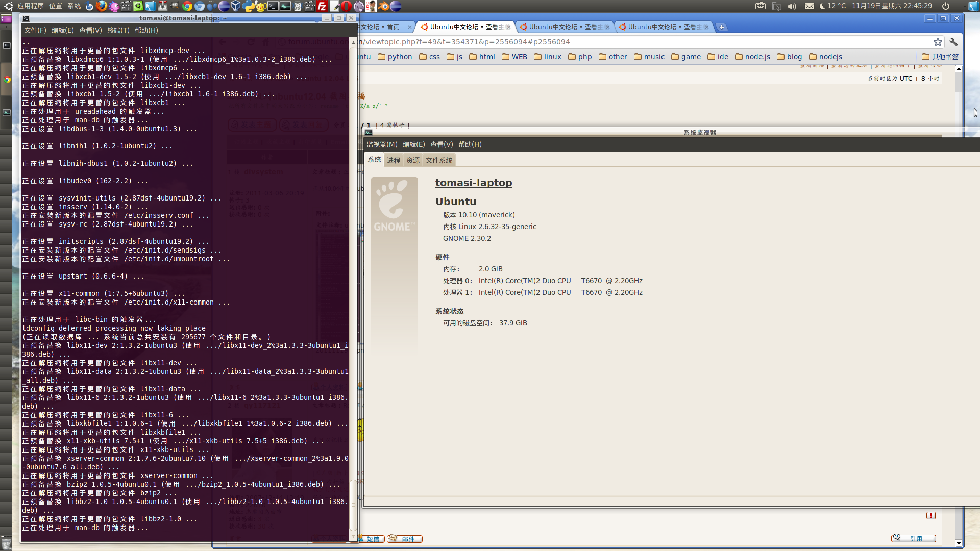Click date and time 11月19日星期六 clock

point(892,6)
